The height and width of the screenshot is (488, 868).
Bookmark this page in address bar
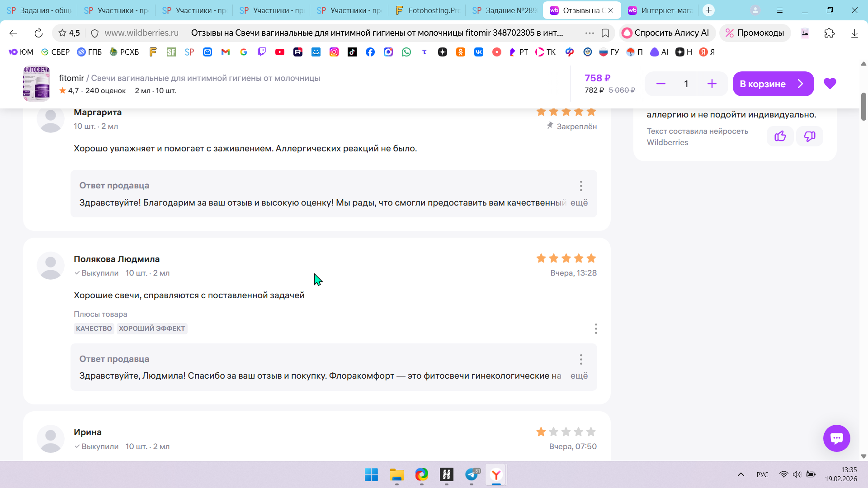(x=605, y=33)
